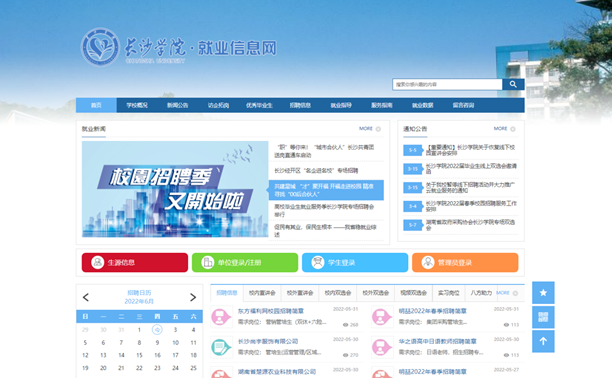612x378 pixels.
Task: Click the green 单位登录/注册 button
Action: pos(245,262)
